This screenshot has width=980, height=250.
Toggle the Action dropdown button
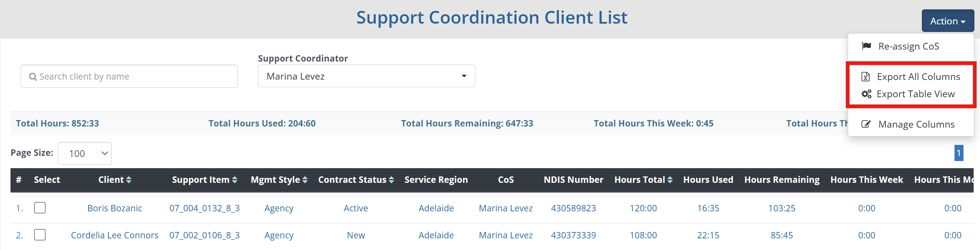947,21
